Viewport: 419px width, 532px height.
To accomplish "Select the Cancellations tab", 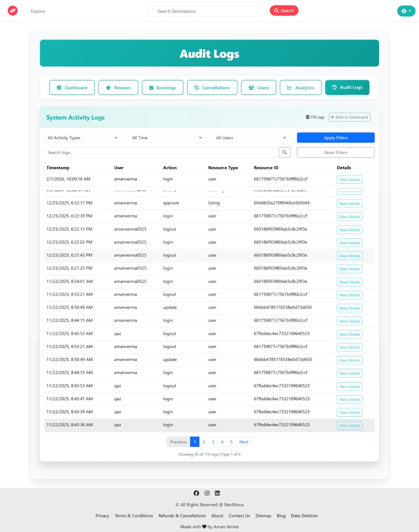I will tap(212, 88).
